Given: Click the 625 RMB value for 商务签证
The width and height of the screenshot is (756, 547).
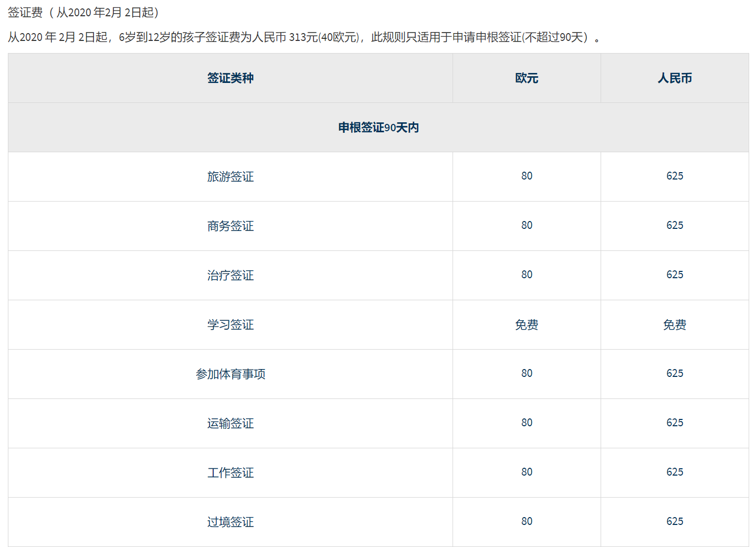Looking at the screenshot, I should click(675, 225).
